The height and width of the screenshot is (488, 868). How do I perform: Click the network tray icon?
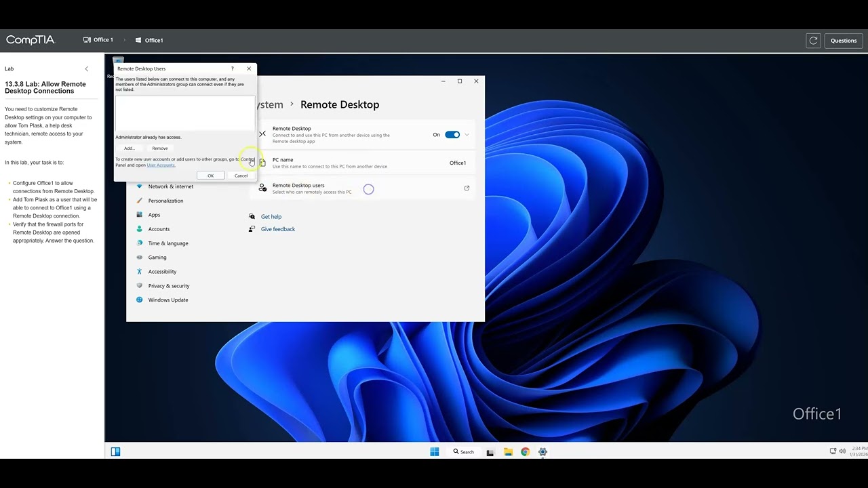(x=833, y=451)
